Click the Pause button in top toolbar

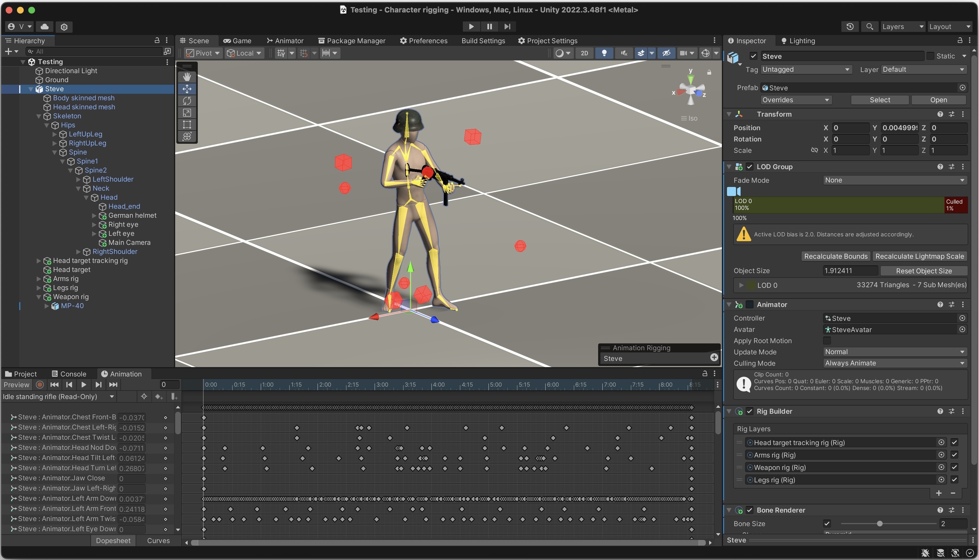point(489,27)
